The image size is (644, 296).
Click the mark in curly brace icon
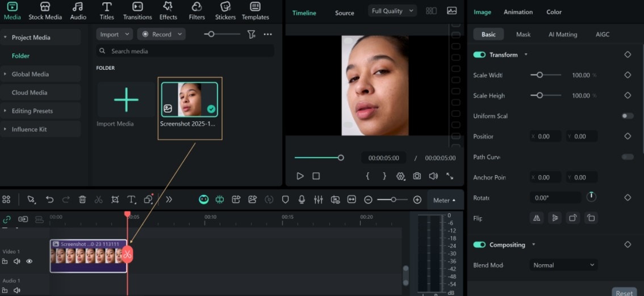pos(367,176)
